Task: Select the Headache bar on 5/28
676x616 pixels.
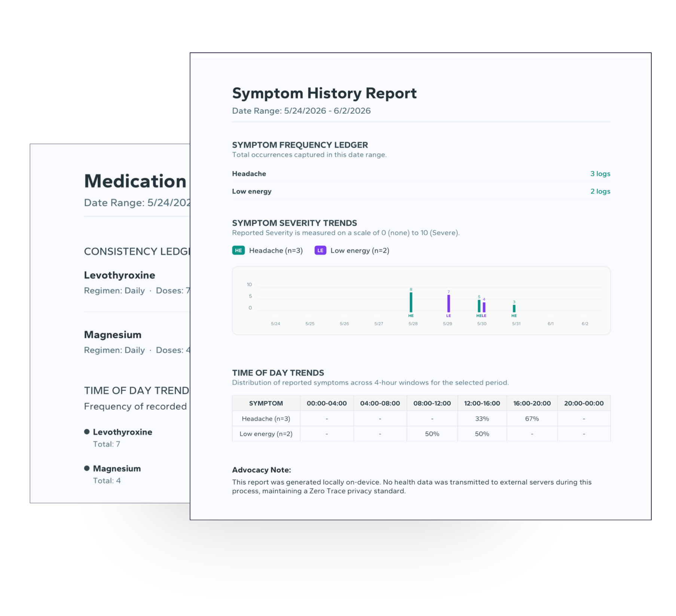Action: (x=411, y=302)
